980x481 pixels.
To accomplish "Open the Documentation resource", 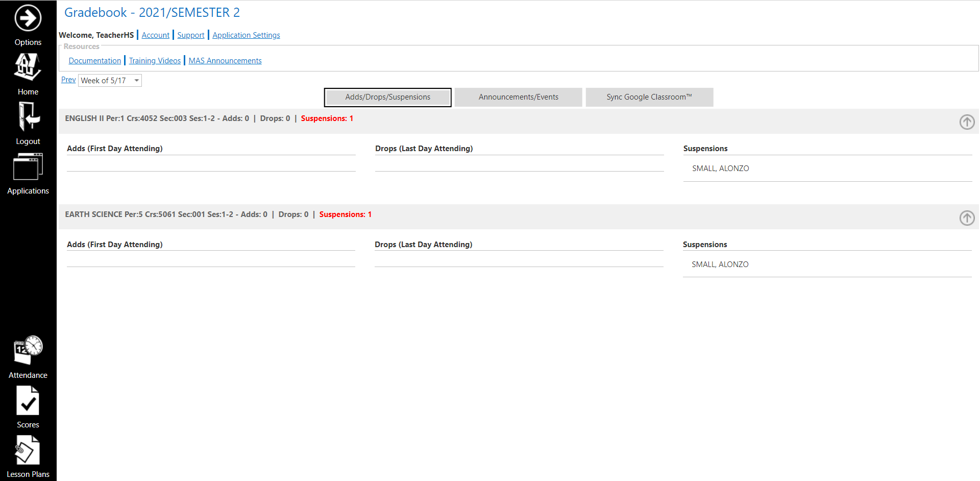I will (95, 60).
